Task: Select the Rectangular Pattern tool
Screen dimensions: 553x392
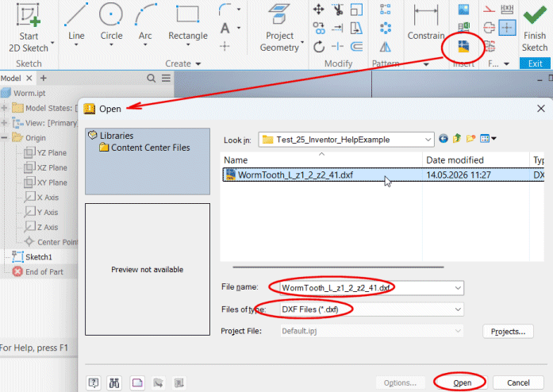Action: (x=385, y=10)
